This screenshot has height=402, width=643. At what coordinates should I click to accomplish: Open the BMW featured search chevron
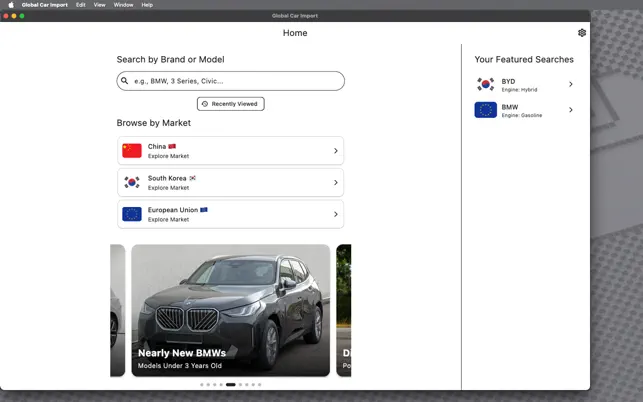click(x=570, y=110)
